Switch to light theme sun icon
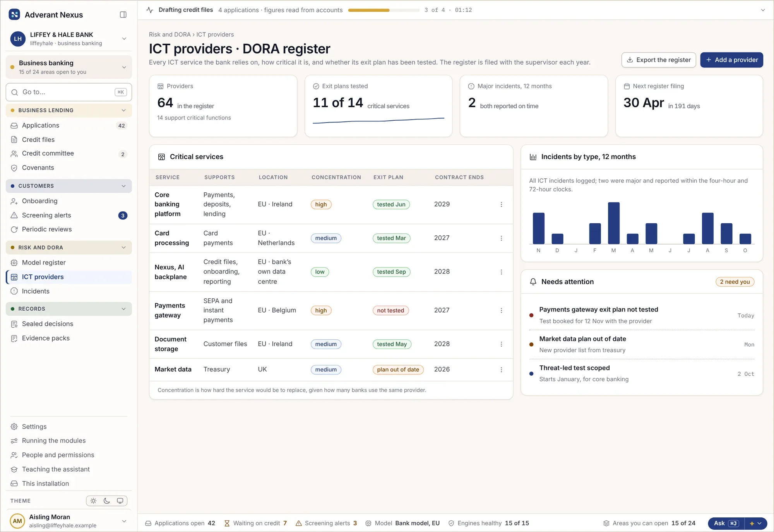The height and width of the screenshot is (532, 774). (x=93, y=501)
